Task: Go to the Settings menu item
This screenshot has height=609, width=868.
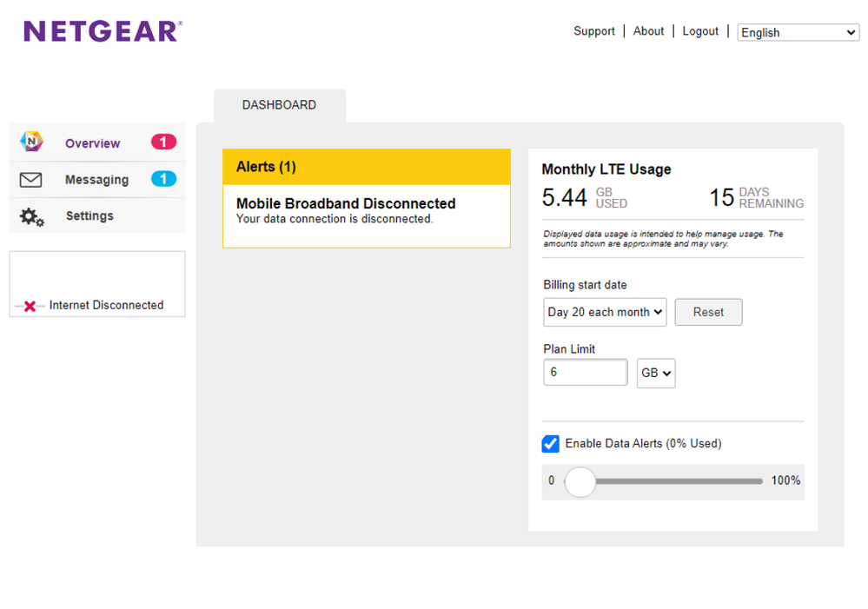Action: click(x=89, y=216)
